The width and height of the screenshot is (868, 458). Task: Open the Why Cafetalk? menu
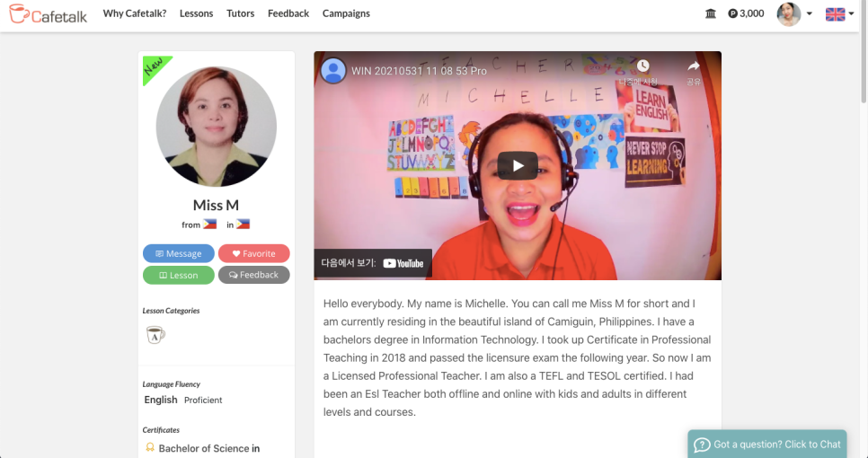(135, 13)
